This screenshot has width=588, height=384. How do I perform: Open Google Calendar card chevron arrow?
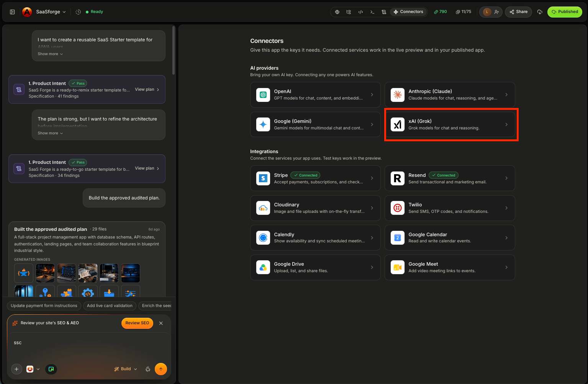click(x=506, y=238)
